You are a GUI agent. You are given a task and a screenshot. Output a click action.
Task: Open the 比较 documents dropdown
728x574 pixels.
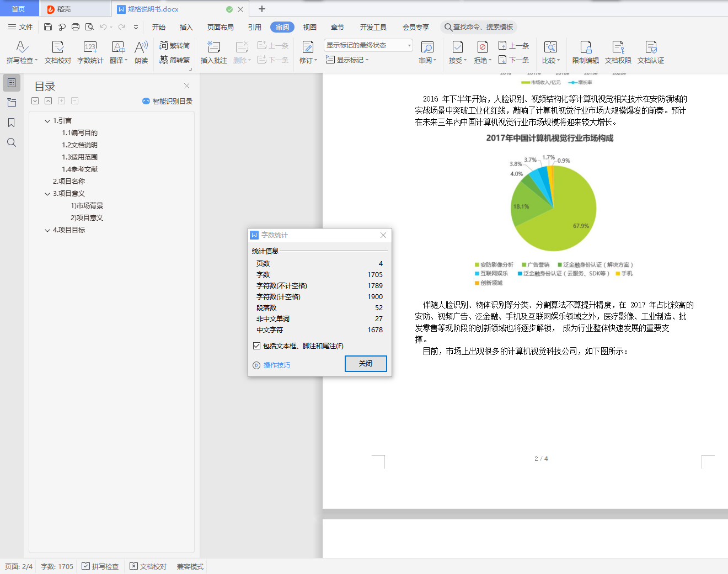tap(551, 52)
